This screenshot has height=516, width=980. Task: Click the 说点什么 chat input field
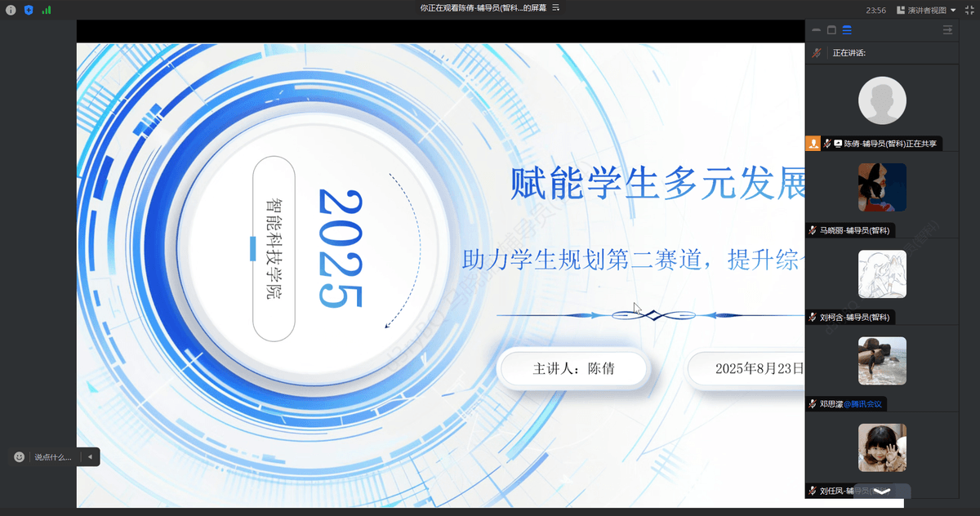53,457
